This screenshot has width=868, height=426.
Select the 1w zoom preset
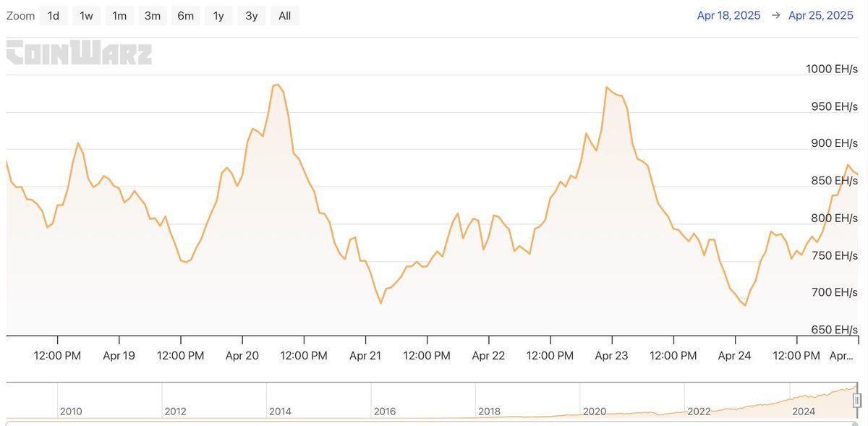tap(86, 15)
